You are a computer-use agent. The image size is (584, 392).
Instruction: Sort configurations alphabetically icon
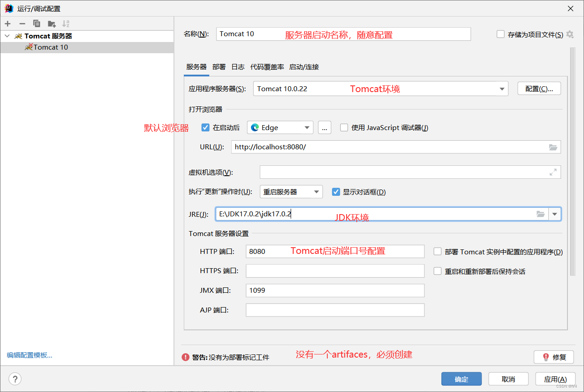(x=66, y=24)
